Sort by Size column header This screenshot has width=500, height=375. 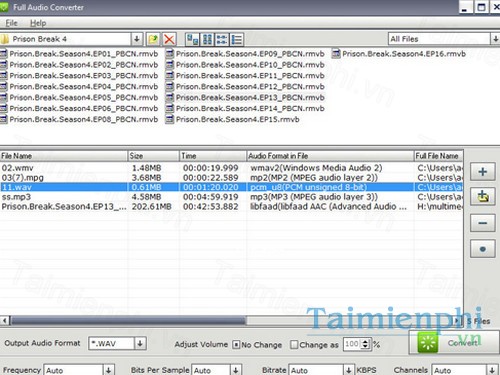(x=153, y=156)
